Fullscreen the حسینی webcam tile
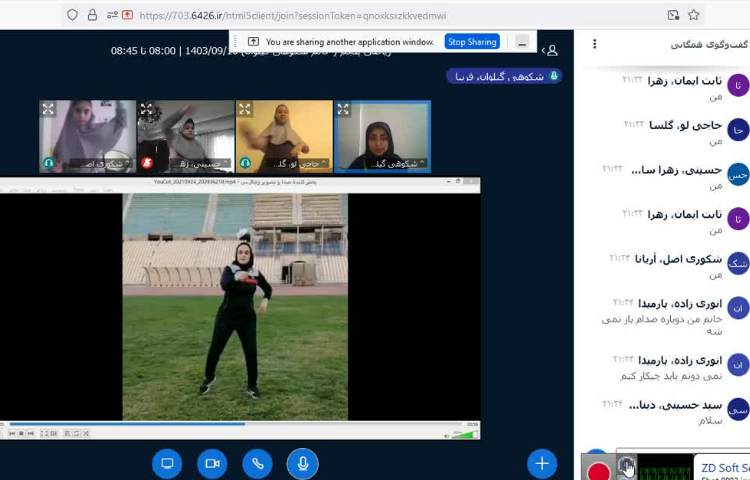 [x=146, y=109]
